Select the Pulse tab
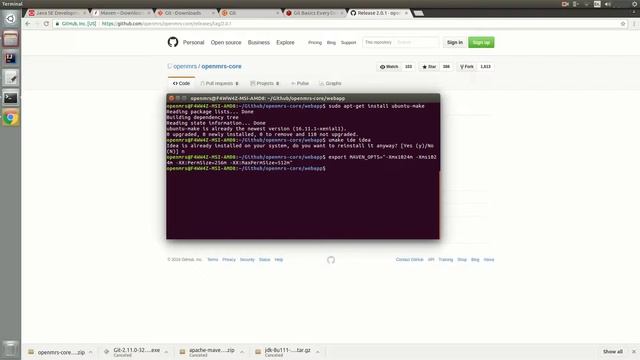640x360 pixels. (x=300, y=83)
